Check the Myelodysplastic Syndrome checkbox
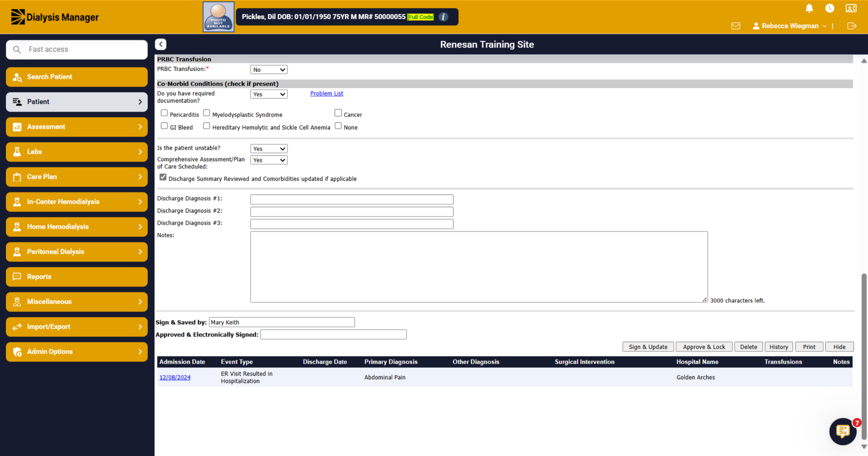This screenshot has height=456, width=868. [207, 113]
